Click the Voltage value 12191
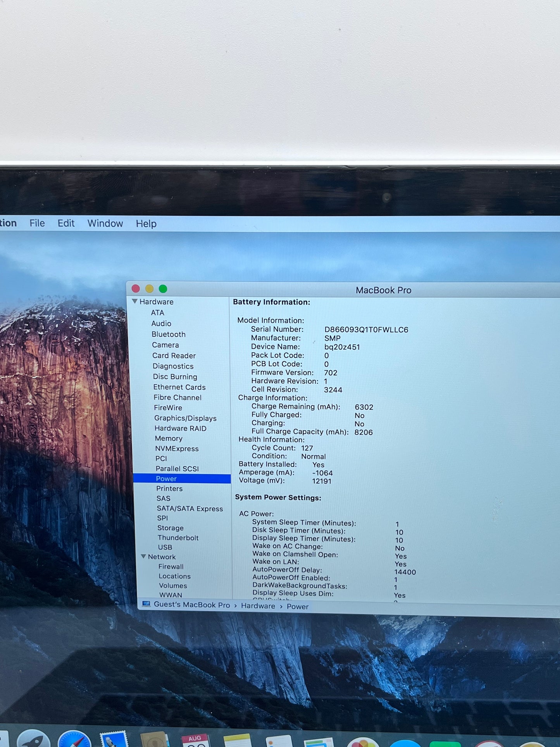Screen dimensions: 560x747 coord(322,481)
